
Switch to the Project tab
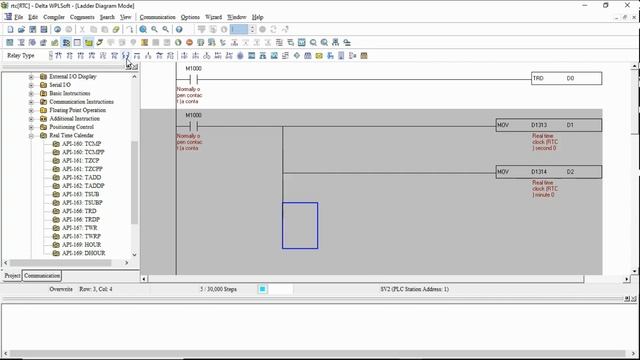point(12,276)
